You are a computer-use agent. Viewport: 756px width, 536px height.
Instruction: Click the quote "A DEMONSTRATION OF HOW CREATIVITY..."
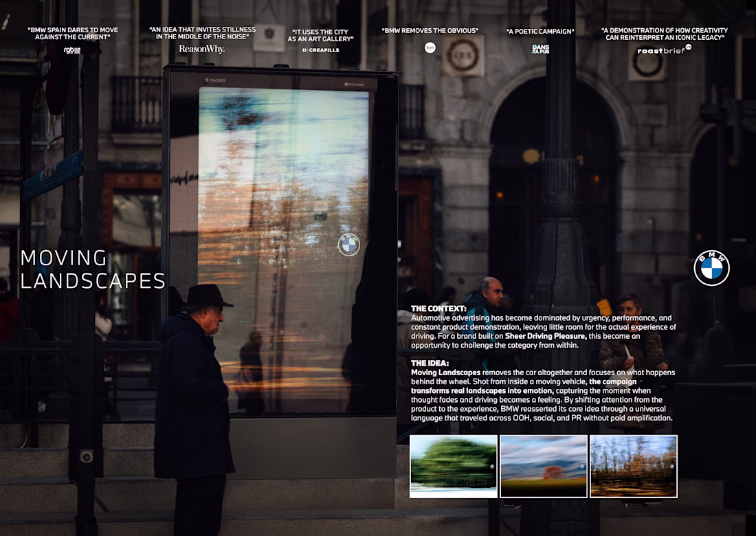click(x=665, y=34)
